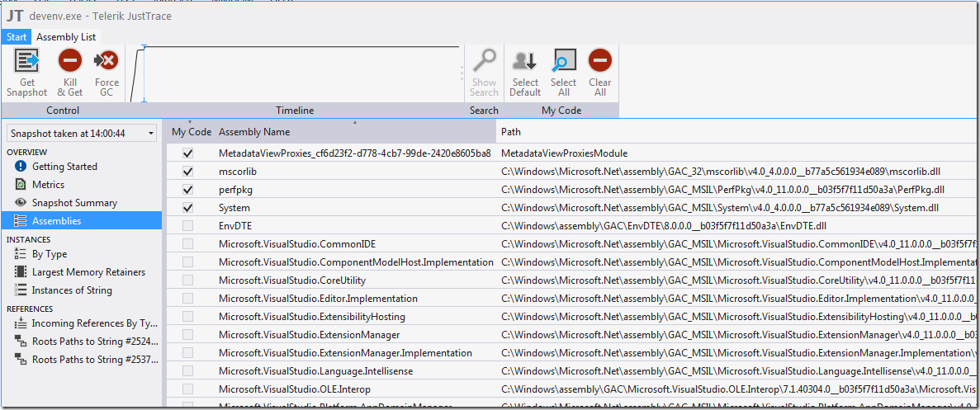Click the By Type icon
This screenshot has height=410, width=980.
21,254
